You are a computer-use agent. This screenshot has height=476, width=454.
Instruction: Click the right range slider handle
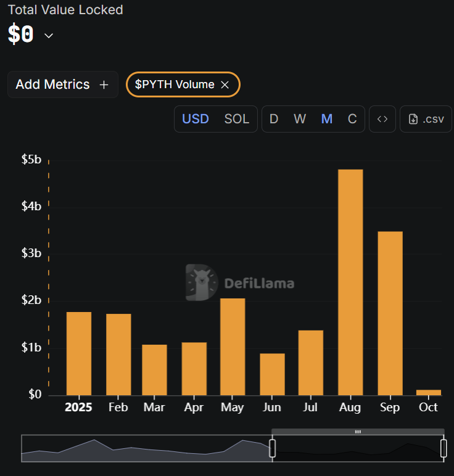[x=443, y=448]
